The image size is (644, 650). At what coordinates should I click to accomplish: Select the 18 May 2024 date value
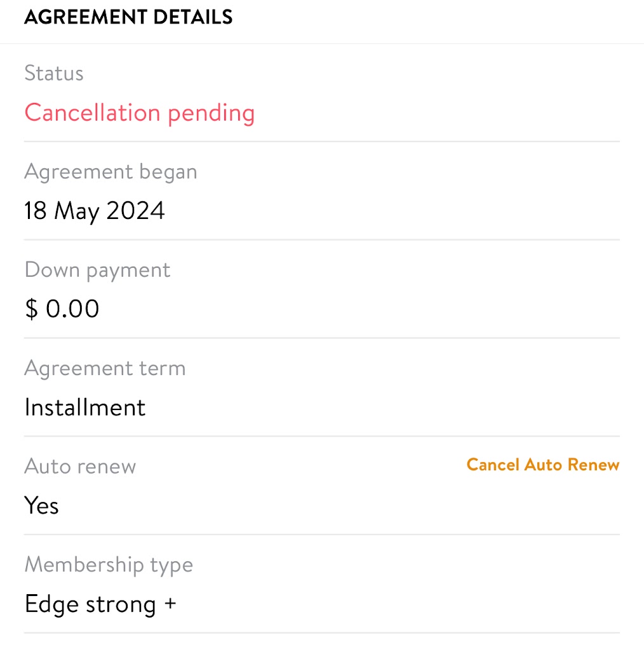pyautogui.click(x=95, y=211)
